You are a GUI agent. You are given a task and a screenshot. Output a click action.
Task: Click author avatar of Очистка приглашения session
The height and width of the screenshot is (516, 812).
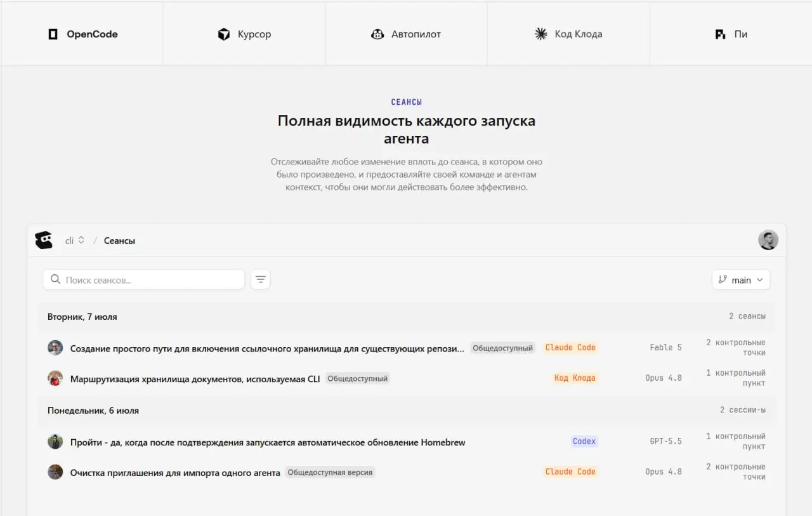(x=55, y=472)
